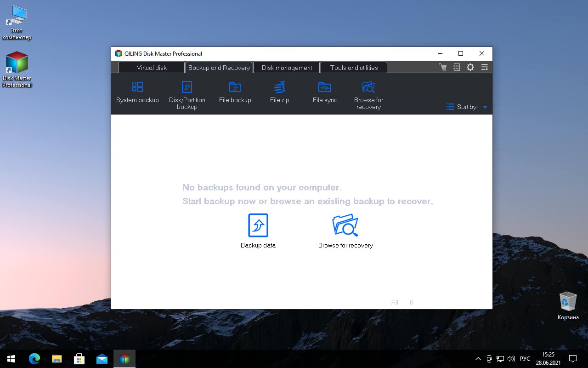
Task: Launch Microsoft Edge from taskbar
Action: click(x=34, y=359)
